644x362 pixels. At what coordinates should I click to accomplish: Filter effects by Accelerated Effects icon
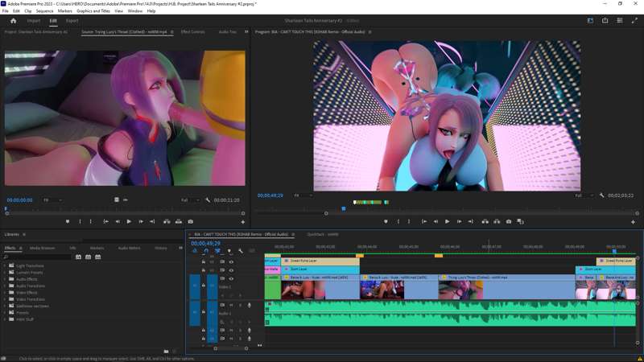78,257
